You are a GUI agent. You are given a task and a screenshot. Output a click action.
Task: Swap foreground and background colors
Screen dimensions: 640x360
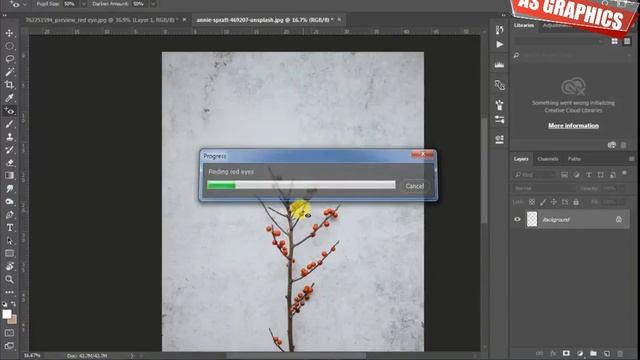pos(13,304)
